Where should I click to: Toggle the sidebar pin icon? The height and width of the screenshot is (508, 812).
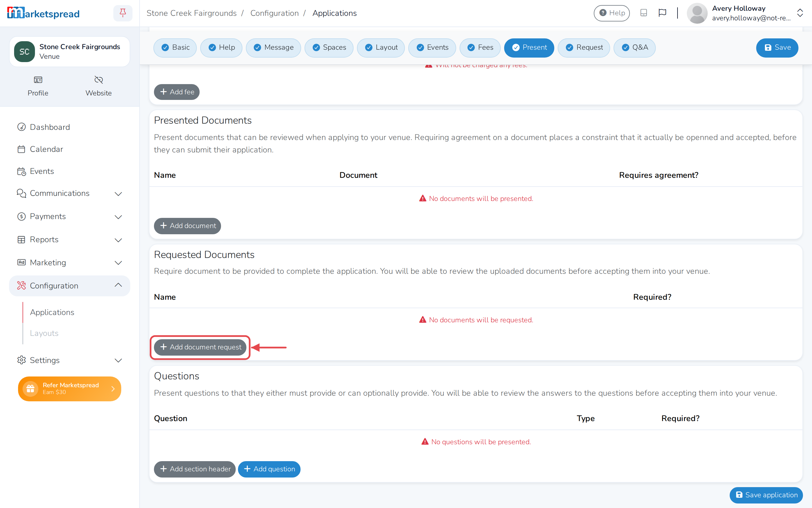(x=123, y=13)
